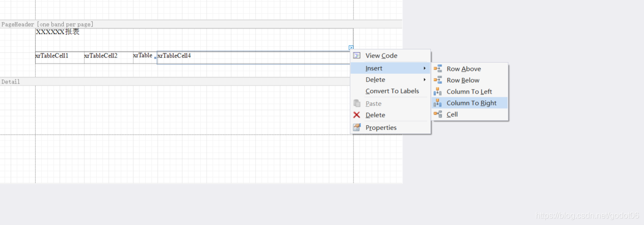
Task: Click the red X Delete icon
Action: [357, 115]
